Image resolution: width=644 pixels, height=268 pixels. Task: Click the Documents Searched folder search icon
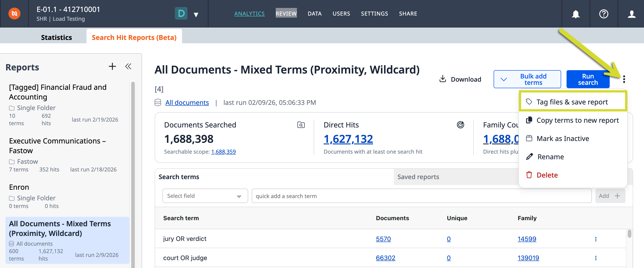[x=301, y=125]
